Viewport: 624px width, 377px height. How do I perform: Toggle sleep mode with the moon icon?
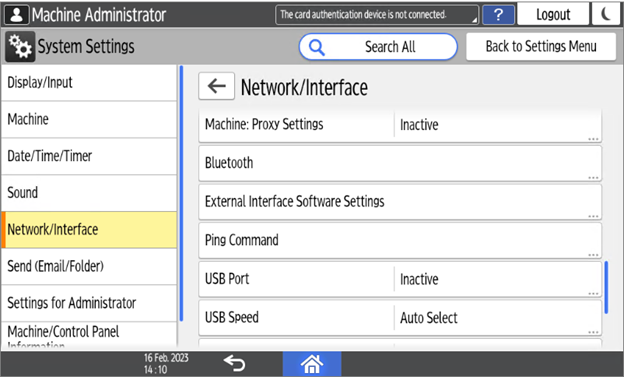coord(606,14)
